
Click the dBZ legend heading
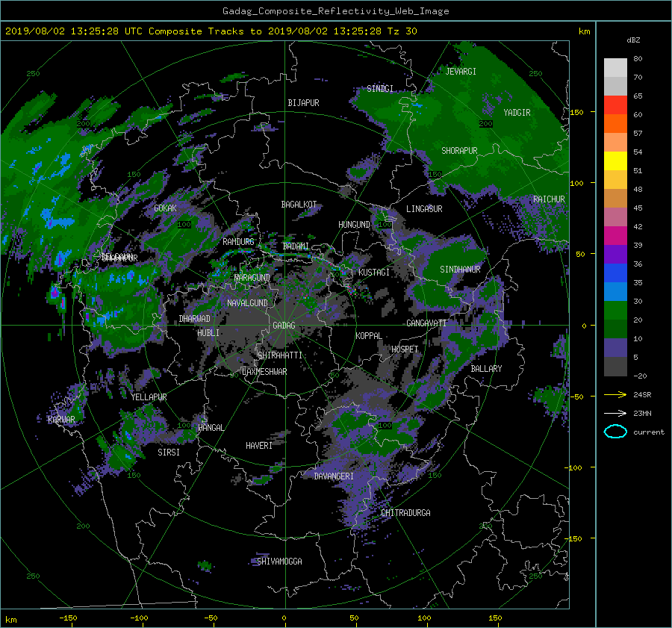(633, 40)
